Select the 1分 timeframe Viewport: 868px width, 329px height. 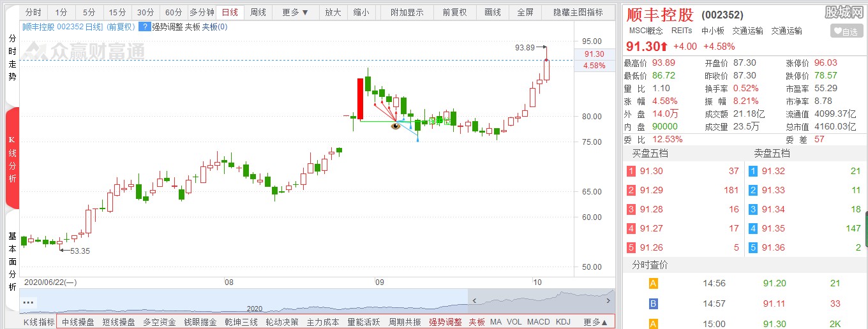click(61, 12)
